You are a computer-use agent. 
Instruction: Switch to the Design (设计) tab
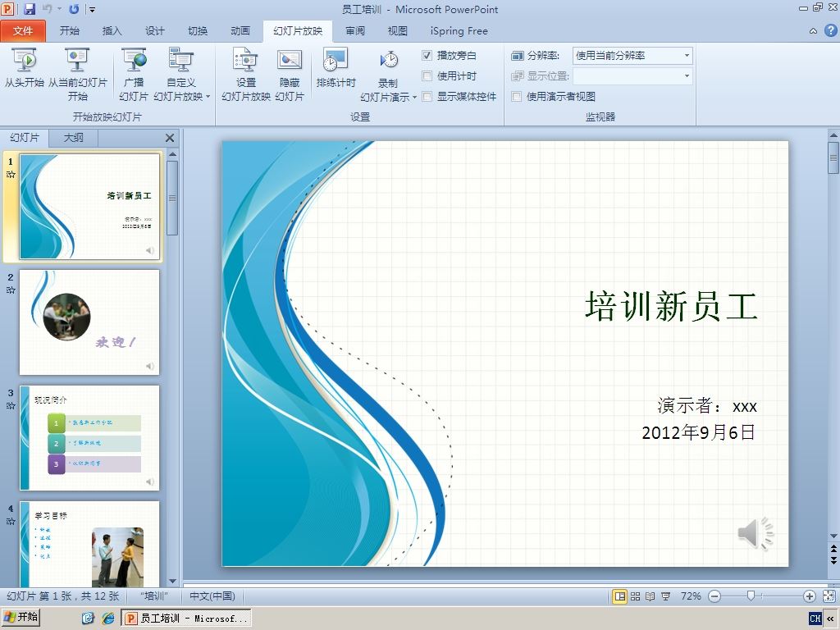coord(155,31)
